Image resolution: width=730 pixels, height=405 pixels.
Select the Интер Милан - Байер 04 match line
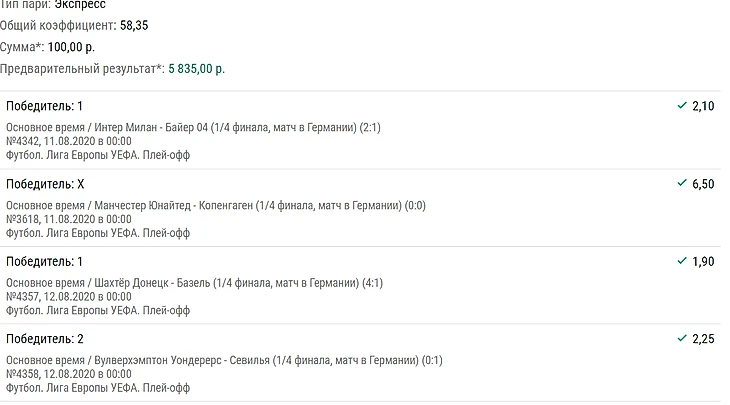click(193, 127)
